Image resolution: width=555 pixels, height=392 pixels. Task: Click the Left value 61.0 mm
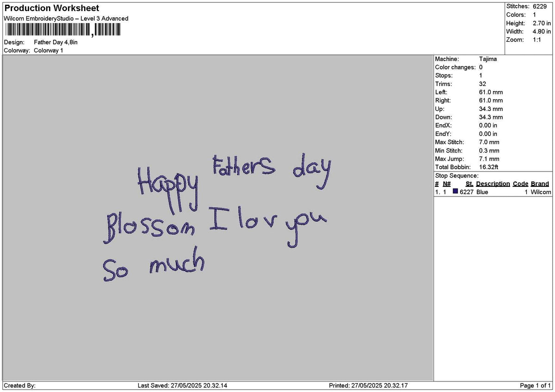click(491, 92)
